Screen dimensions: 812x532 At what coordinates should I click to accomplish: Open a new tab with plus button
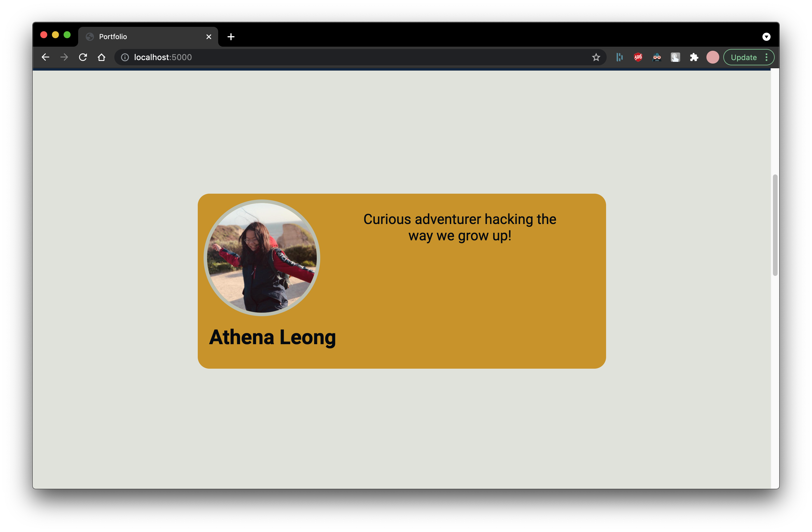(x=231, y=36)
